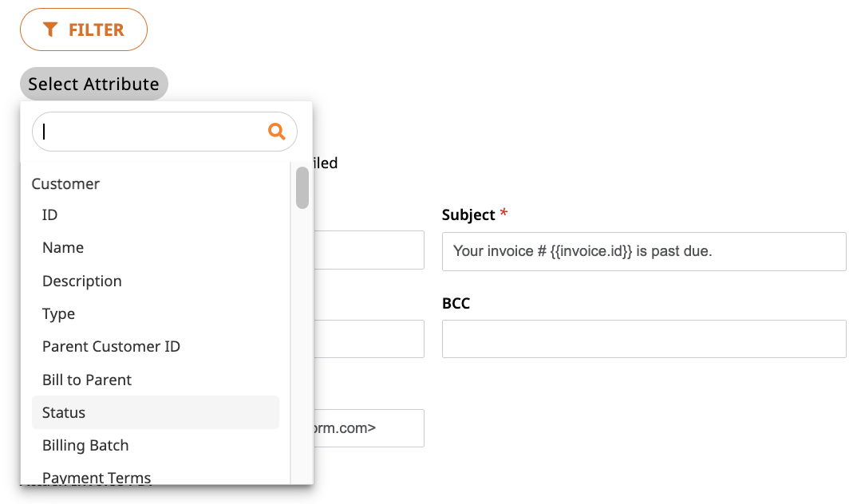Click the funnel icon on Filter button

pyautogui.click(x=50, y=30)
